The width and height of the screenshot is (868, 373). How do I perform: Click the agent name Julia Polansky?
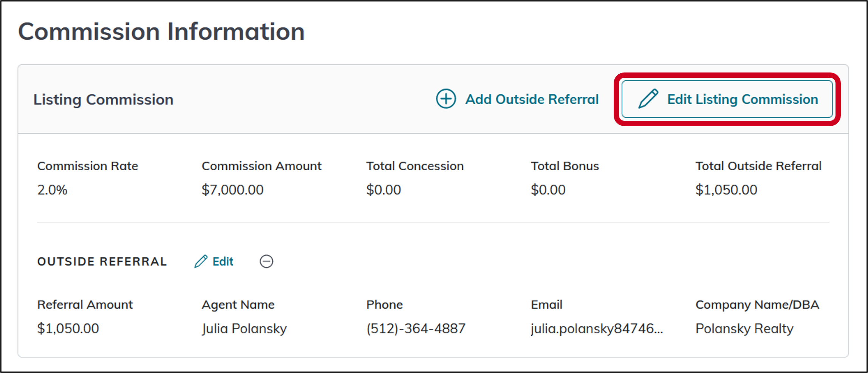(244, 329)
